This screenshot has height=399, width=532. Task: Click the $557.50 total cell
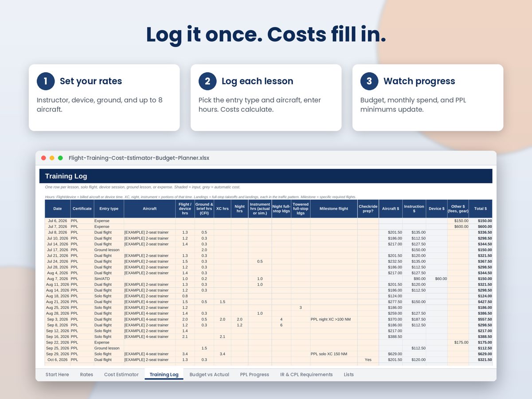(481, 319)
